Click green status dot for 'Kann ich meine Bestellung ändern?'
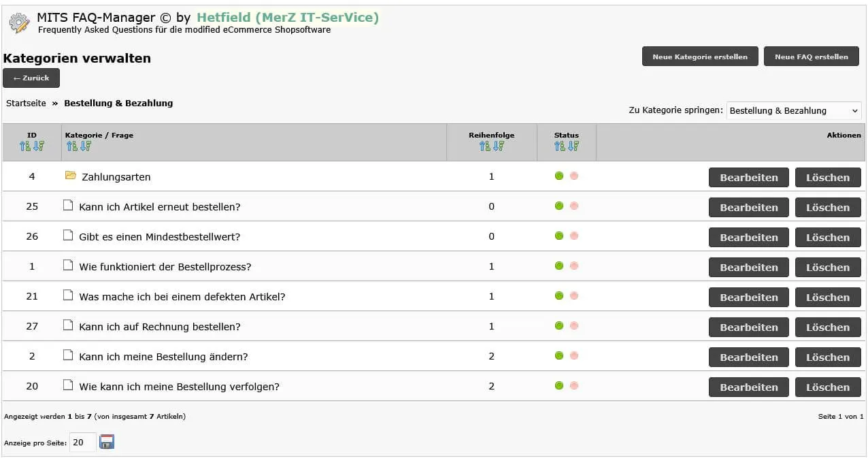 point(559,356)
